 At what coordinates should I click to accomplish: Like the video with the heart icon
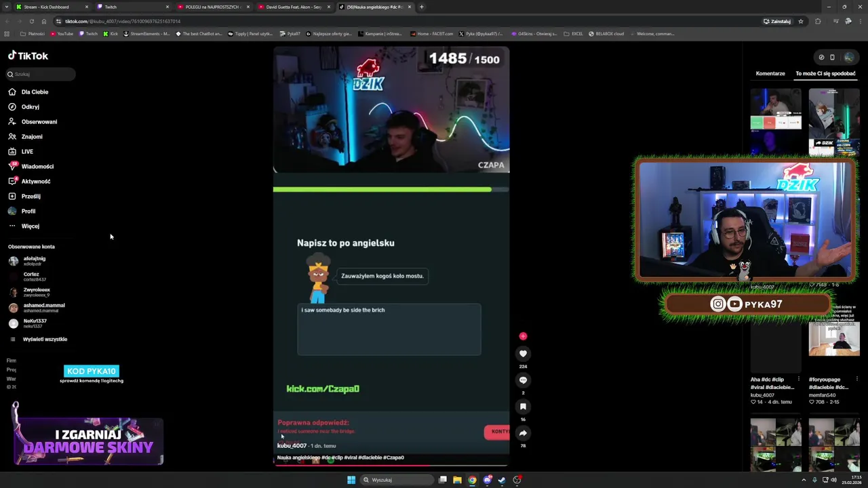[x=523, y=353]
